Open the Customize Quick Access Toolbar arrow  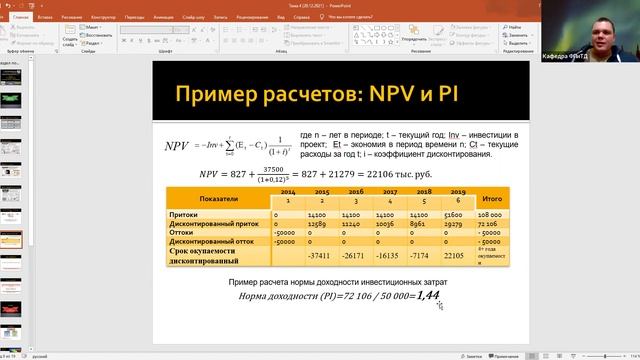coord(42,6)
